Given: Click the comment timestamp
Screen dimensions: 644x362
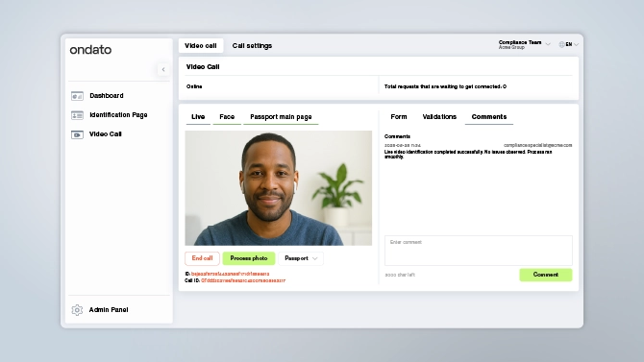Looking at the screenshot, I should (403, 145).
